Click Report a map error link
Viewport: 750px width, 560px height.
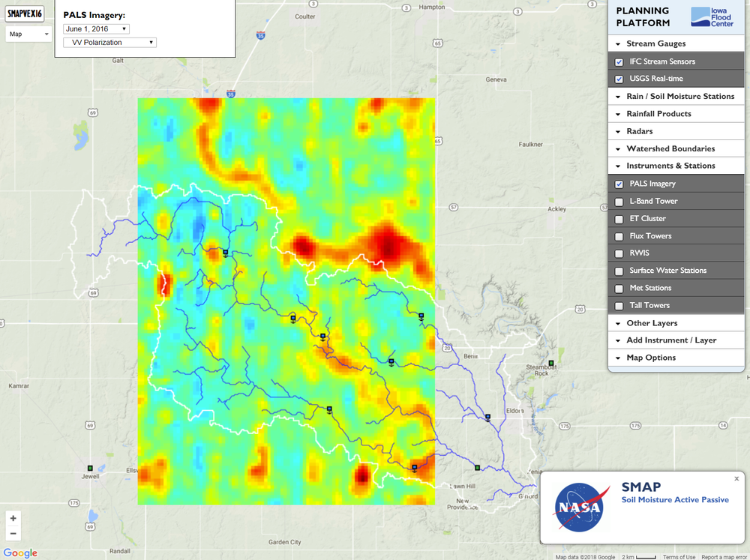pos(724,557)
